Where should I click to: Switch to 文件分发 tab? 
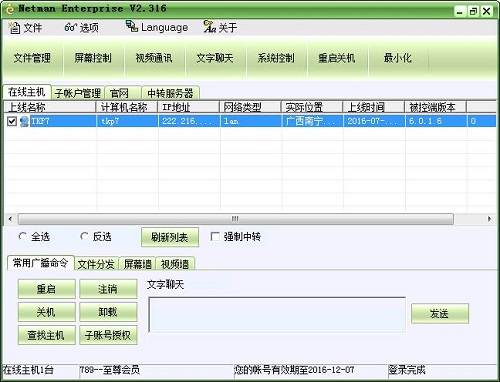(x=96, y=264)
